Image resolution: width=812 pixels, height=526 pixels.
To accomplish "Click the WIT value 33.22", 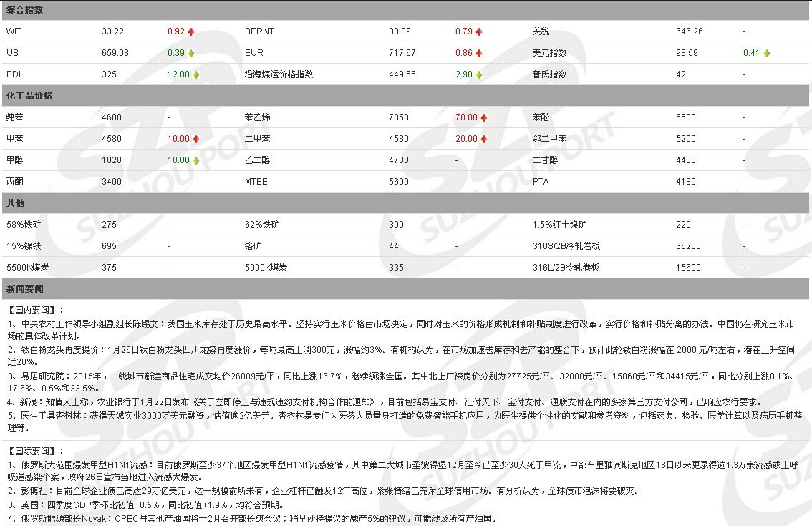I will 113,31.
